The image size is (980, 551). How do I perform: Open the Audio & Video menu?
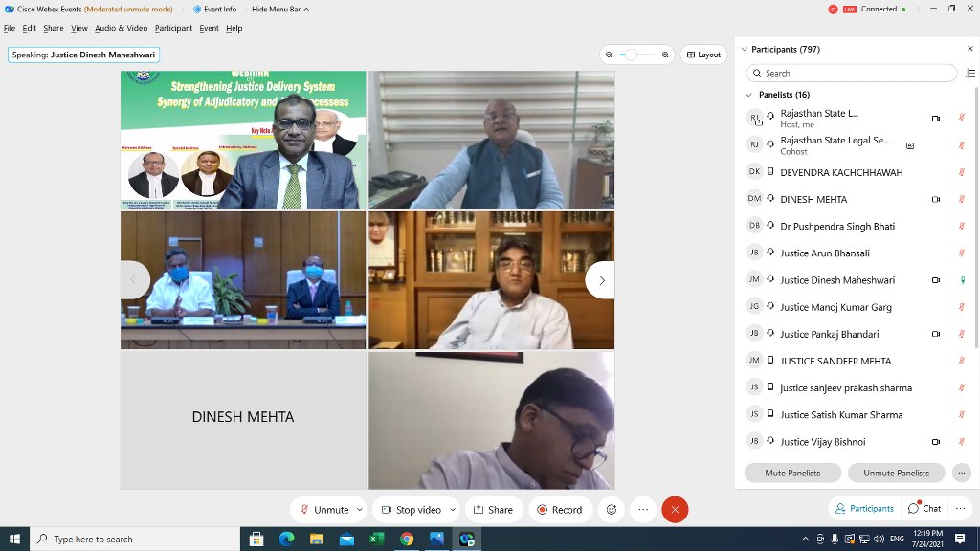pyautogui.click(x=122, y=28)
